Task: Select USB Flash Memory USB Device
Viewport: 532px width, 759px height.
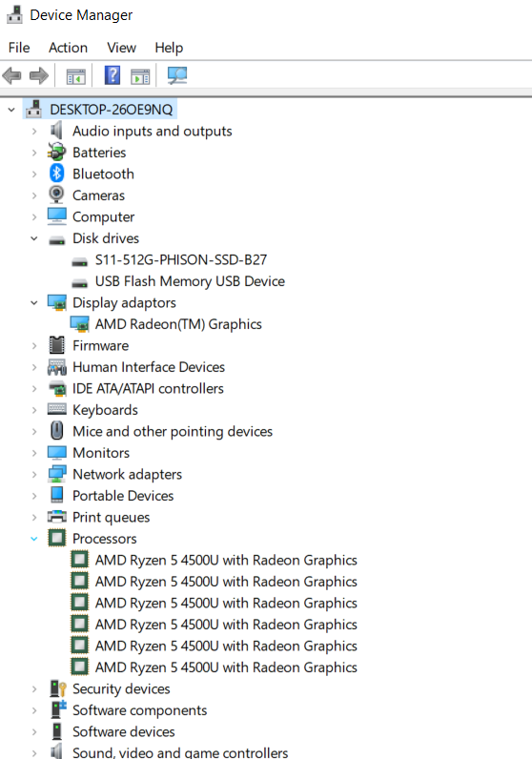Action: (x=190, y=281)
